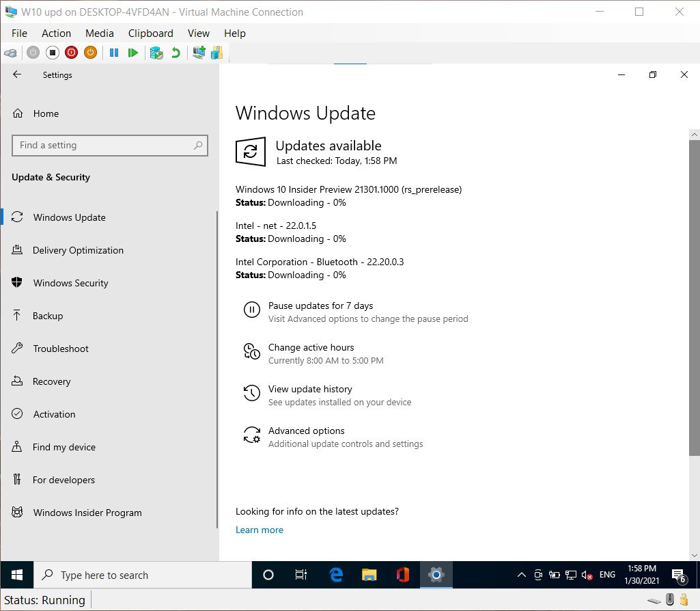Go to Settings Home
Image resolution: width=700 pixels, height=611 pixels.
[36, 113]
